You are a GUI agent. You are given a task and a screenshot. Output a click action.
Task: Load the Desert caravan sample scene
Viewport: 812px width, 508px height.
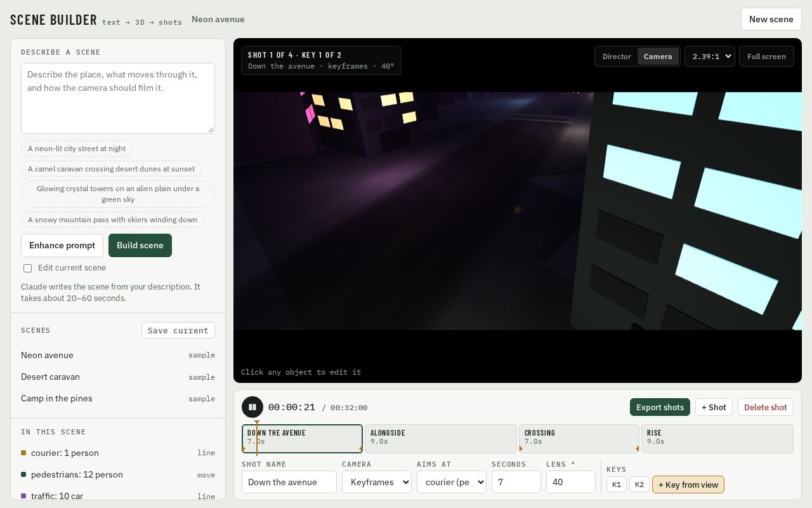pos(118,377)
